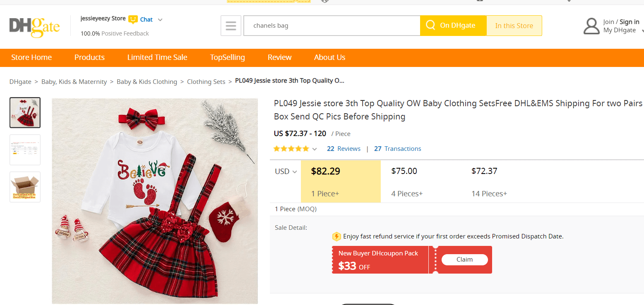Open the hamburger category menu icon
The width and height of the screenshot is (644, 305).
pos(231,26)
